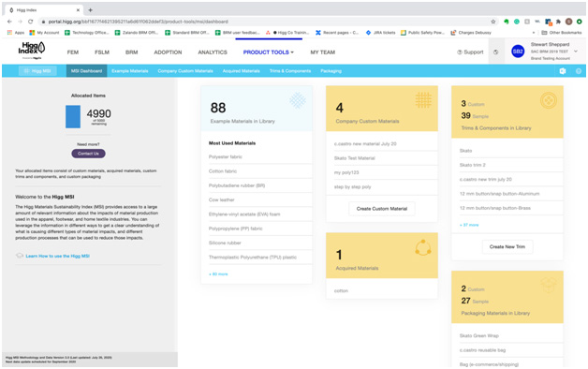Open Silicone rubber material
Image resolution: width=588 pixels, height=369 pixels.
tap(225, 243)
